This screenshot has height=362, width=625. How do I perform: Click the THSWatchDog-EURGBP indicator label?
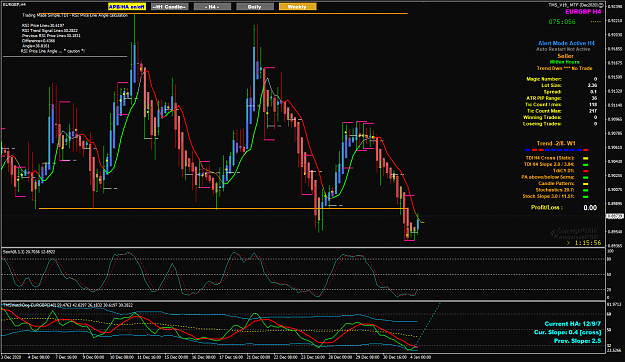click(x=68, y=305)
